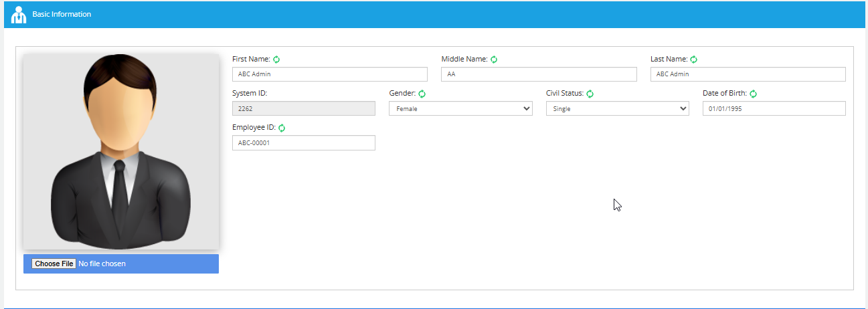
Task: Click the green refresh icon beside Gender
Action: [x=422, y=94]
